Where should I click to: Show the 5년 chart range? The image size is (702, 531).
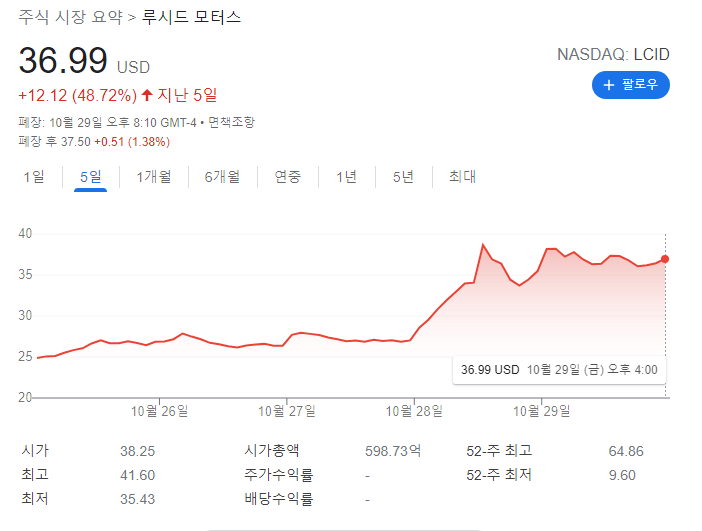403,177
